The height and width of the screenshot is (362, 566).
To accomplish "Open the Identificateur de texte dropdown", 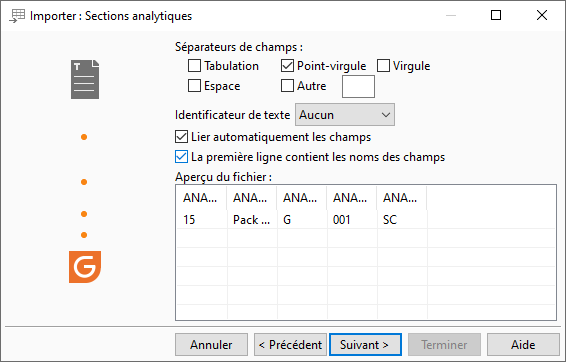I will [x=345, y=115].
